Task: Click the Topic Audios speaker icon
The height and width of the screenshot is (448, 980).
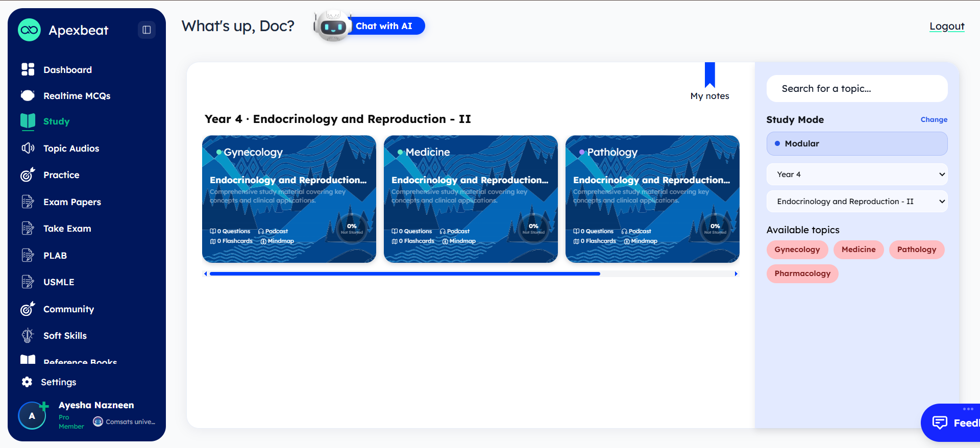Action: [28, 148]
